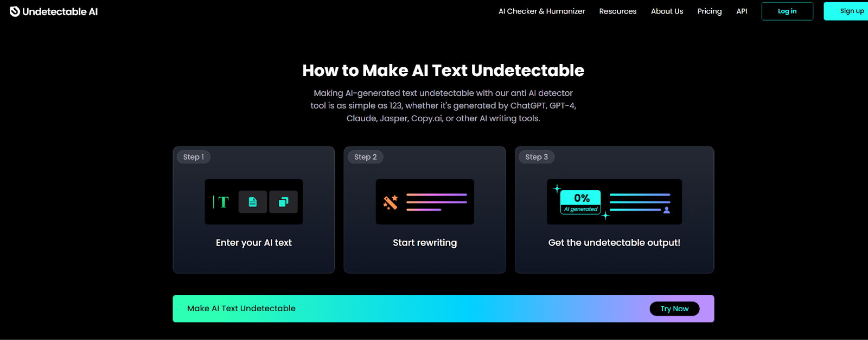Click the paragraph beginning 'Making AI-generated text undetectable'
The image size is (868, 340).
coord(443,105)
